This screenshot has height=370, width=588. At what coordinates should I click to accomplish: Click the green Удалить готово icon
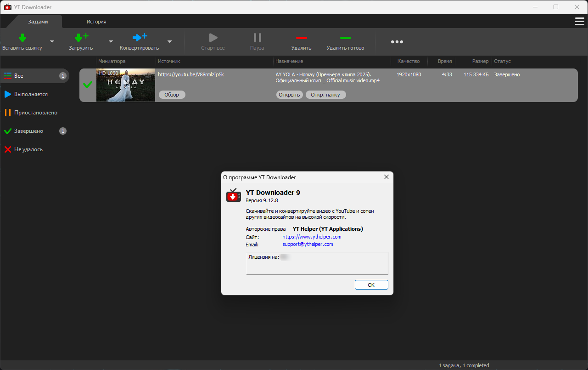tap(345, 38)
